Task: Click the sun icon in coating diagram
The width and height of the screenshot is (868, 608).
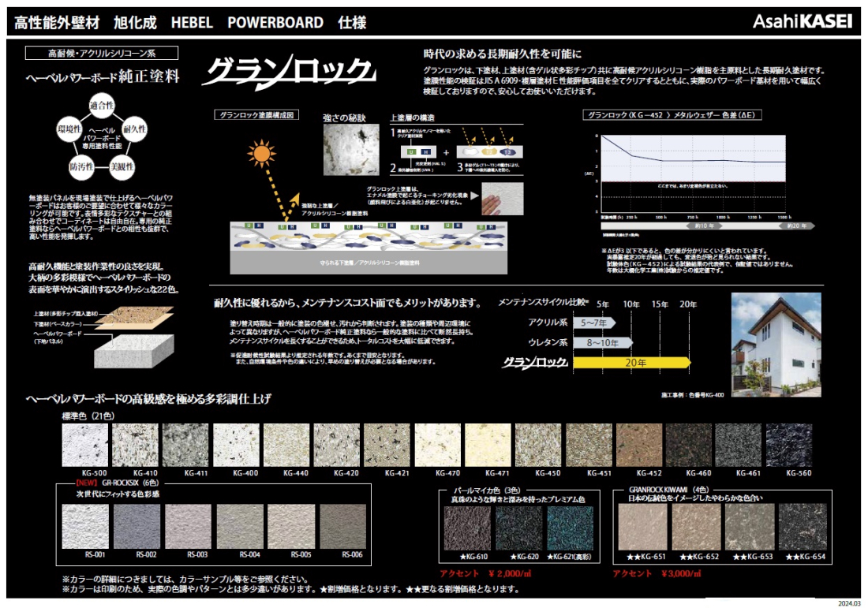Action: coord(261,153)
